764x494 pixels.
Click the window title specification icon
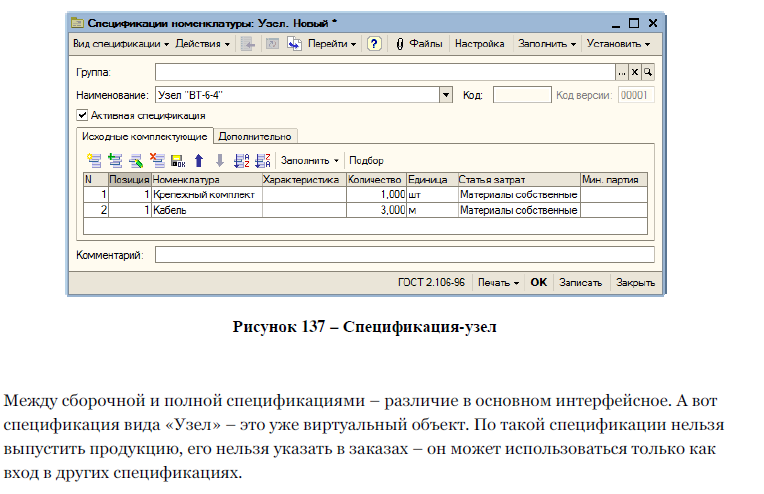77,23
